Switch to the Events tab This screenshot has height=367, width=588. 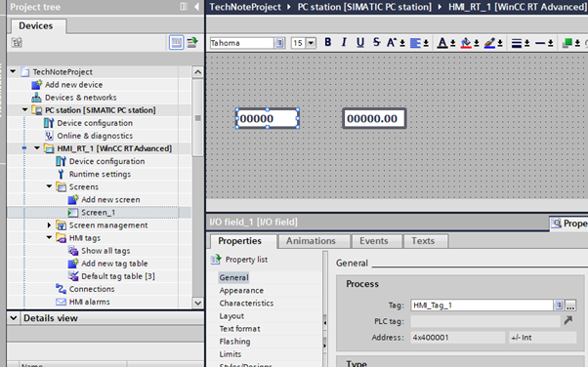click(x=374, y=241)
